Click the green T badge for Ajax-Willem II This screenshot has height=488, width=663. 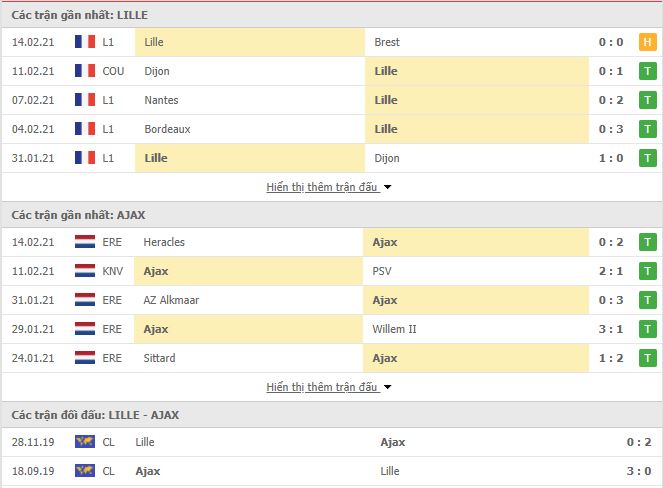647,329
